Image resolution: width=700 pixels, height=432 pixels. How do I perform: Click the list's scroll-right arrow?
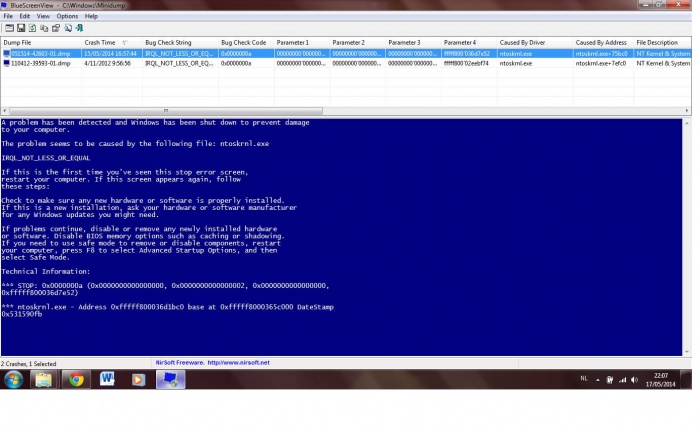(x=687, y=110)
